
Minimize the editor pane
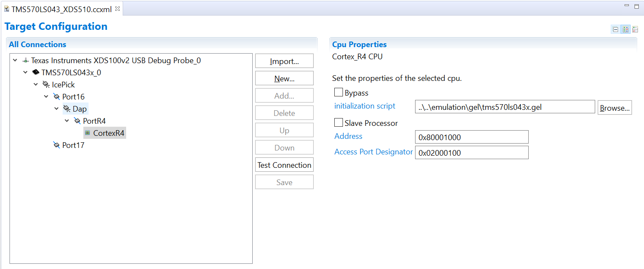coord(627,6)
